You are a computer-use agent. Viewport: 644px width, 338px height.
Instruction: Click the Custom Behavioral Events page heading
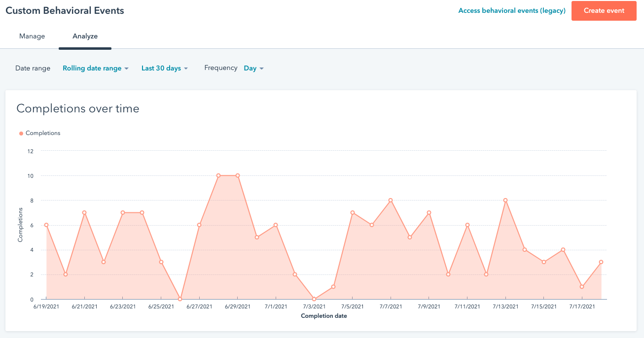click(66, 10)
